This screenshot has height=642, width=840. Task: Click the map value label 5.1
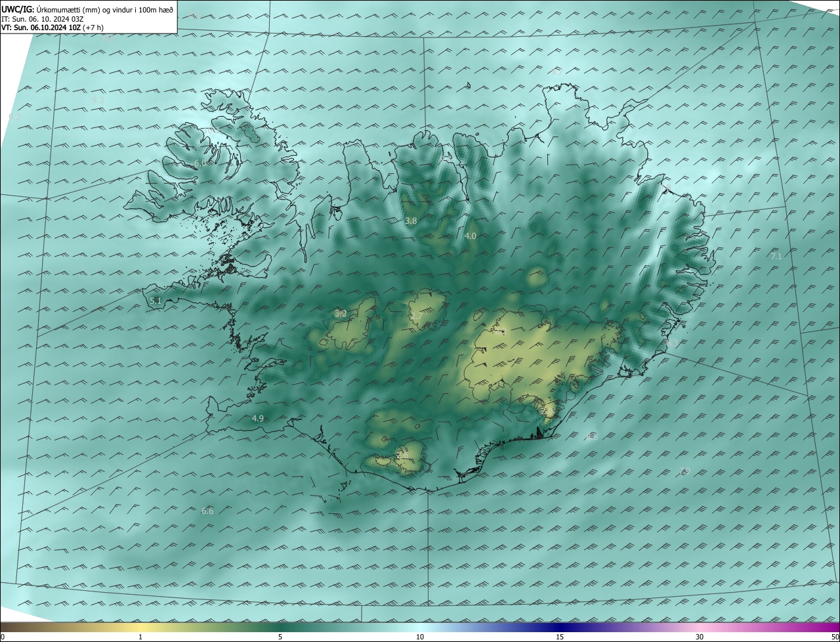(156, 301)
